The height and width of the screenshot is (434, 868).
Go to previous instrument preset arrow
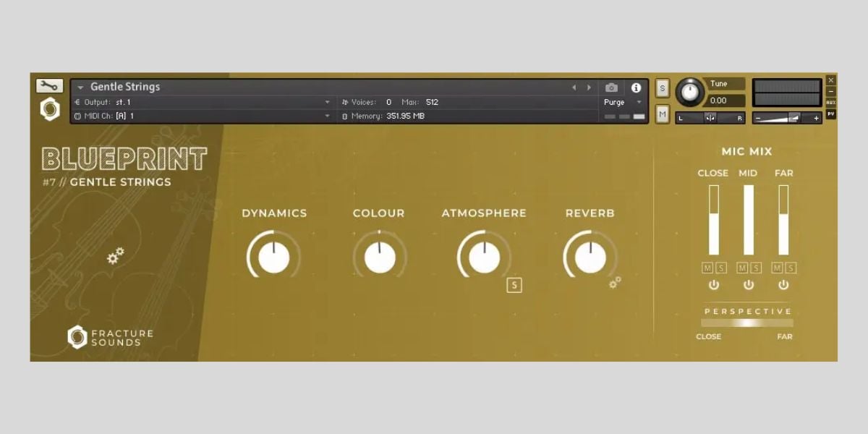[574, 88]
